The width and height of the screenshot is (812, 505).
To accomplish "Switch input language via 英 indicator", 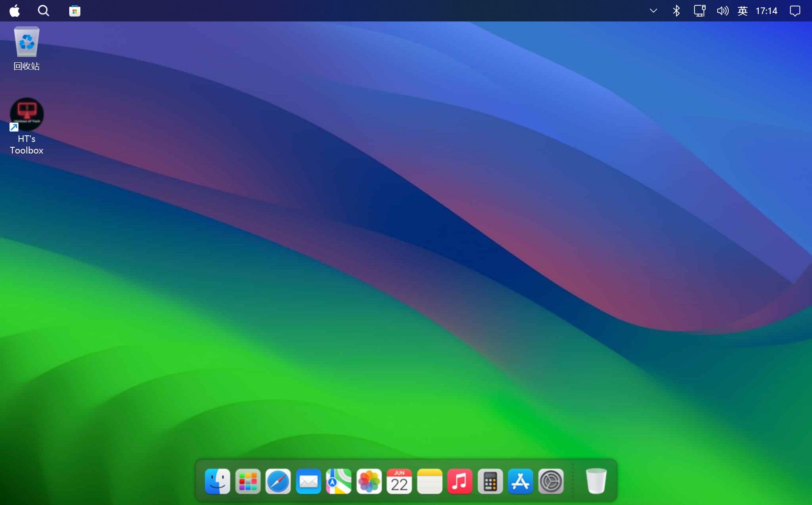I will (x=743, y=11).
